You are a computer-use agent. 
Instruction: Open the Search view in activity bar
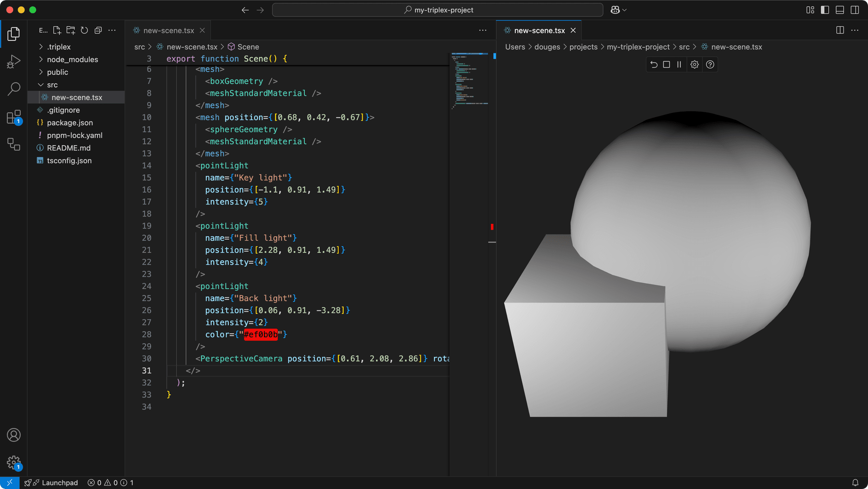coord(14,89)
